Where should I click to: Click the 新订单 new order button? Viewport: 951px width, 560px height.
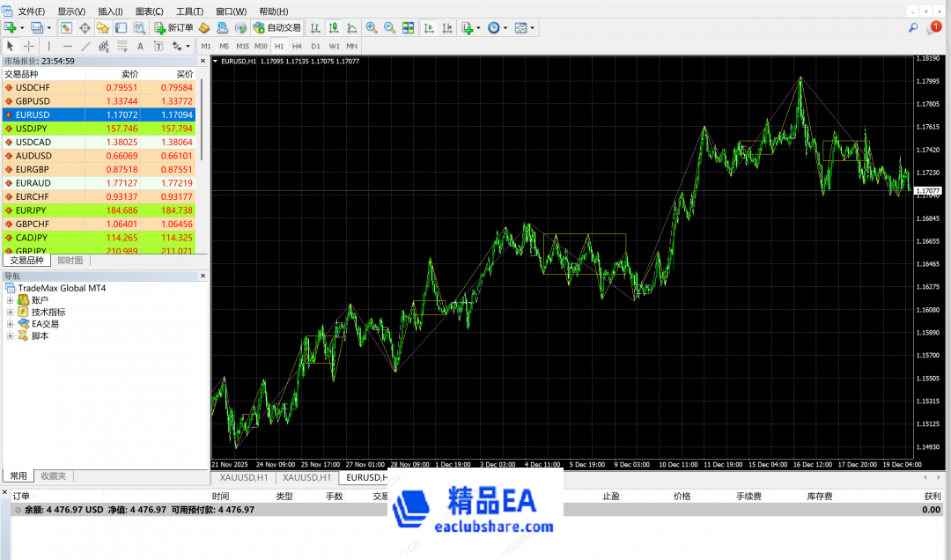173,28
